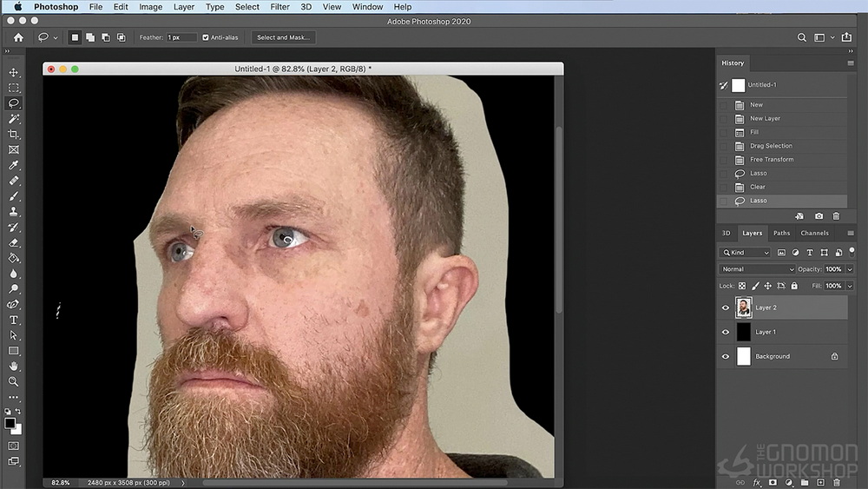
Task: Switch to the Channels tab
Action: coord(814,233)
